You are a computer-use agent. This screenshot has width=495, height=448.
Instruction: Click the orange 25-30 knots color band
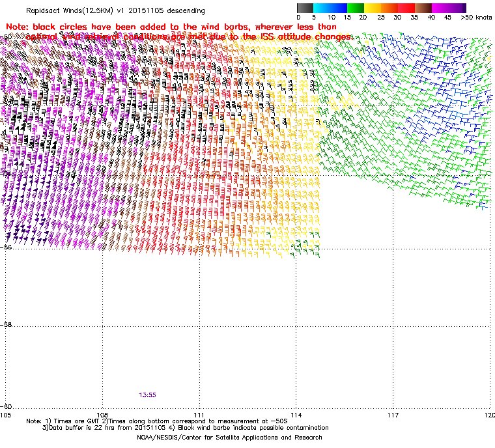tap(389, 8)
